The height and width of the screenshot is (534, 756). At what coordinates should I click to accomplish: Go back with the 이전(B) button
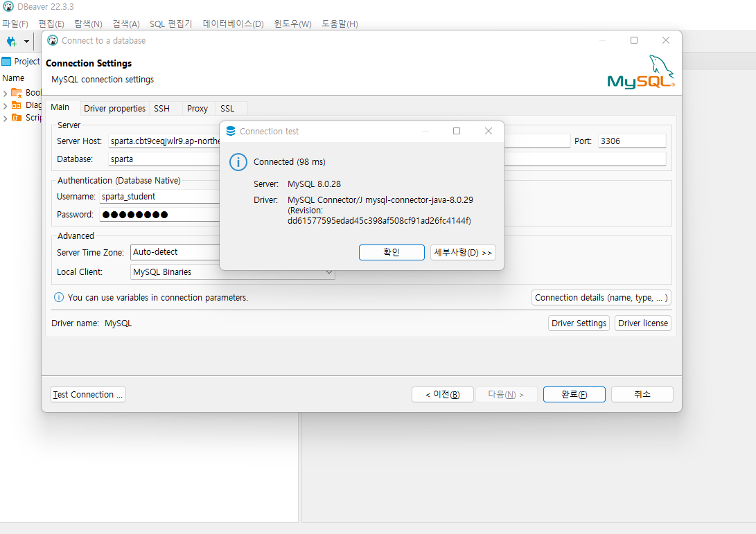coord(443,395)
